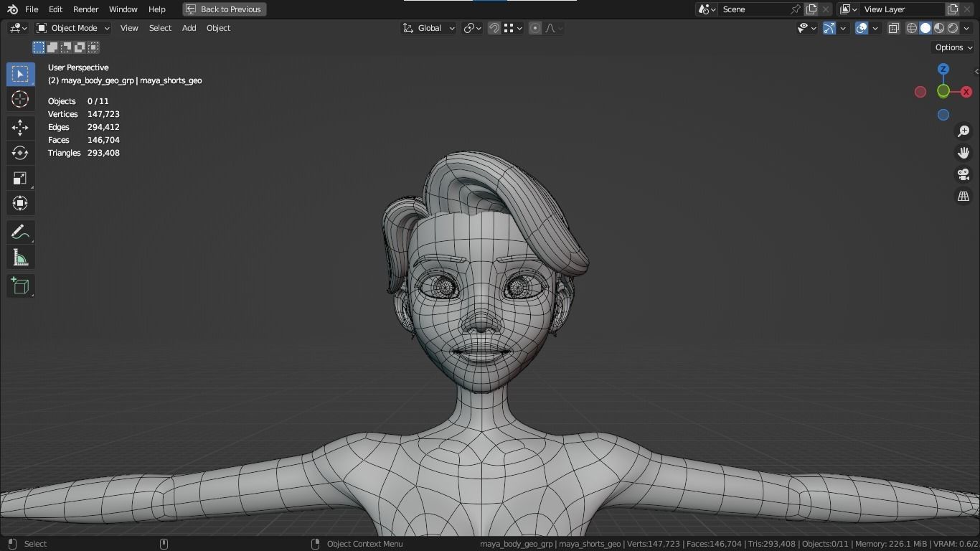This screenshot has width=980, height=551.
Task: Open the gizmos options dropdown arrow
Action: point(844,28)
